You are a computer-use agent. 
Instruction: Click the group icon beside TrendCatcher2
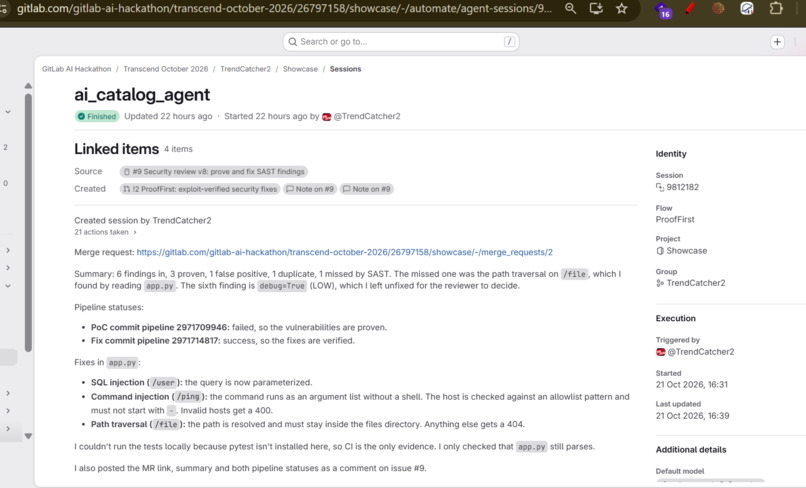click(660, 283)
